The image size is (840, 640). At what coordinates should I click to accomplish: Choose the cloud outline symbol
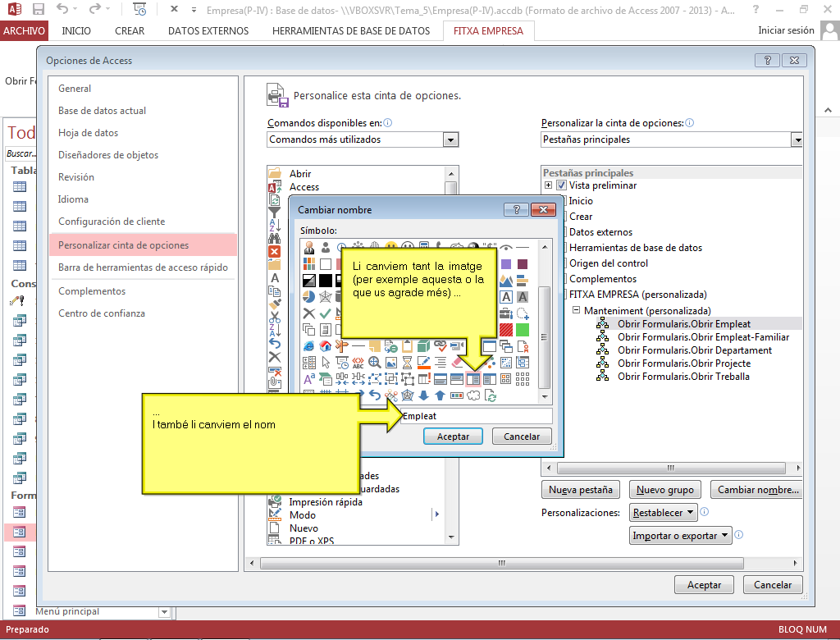pos(473,395)
